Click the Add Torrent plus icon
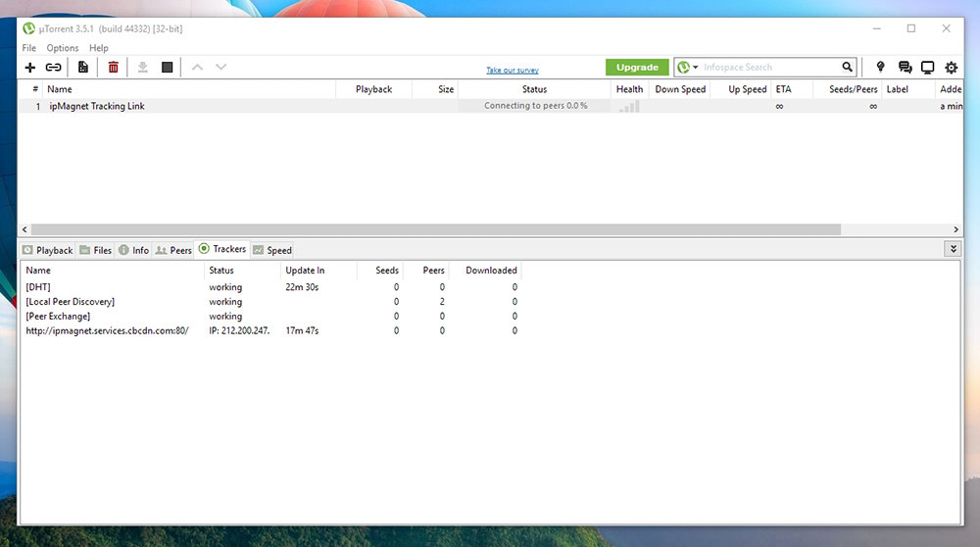This screenshot has height=547, width=980. coord(29,68)
